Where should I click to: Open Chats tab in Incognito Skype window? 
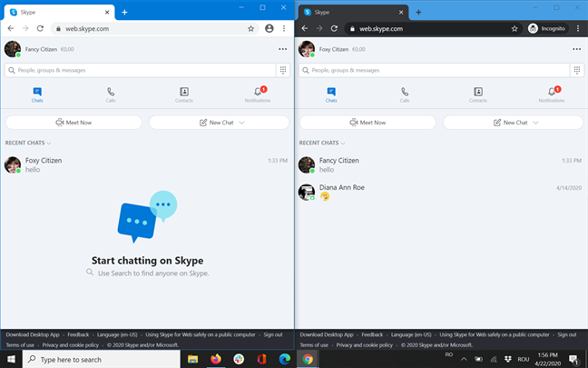[x=331, y=95]
